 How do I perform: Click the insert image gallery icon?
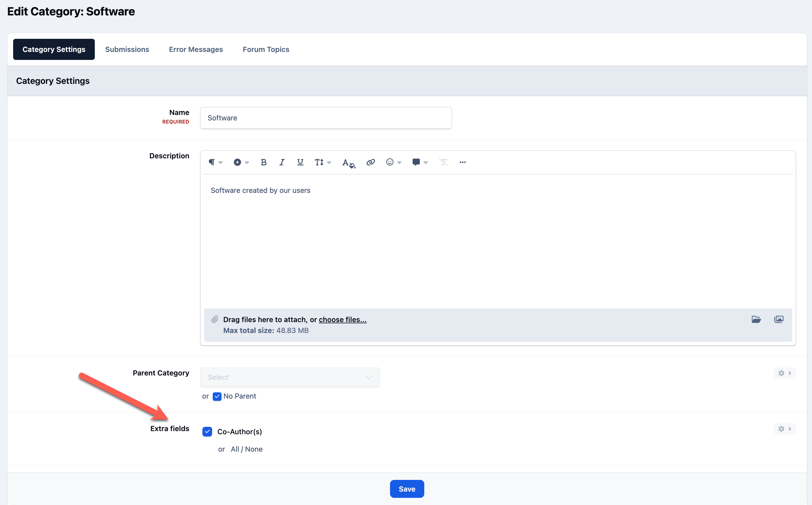779,319
